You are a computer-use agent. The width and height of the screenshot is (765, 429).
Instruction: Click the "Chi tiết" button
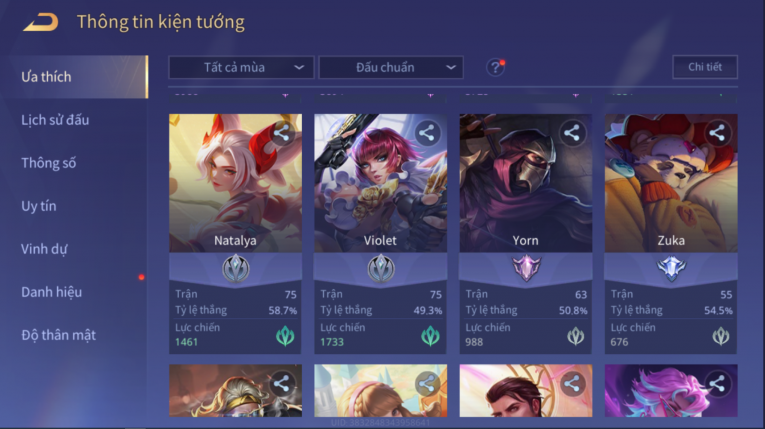[x=705, y=67]
